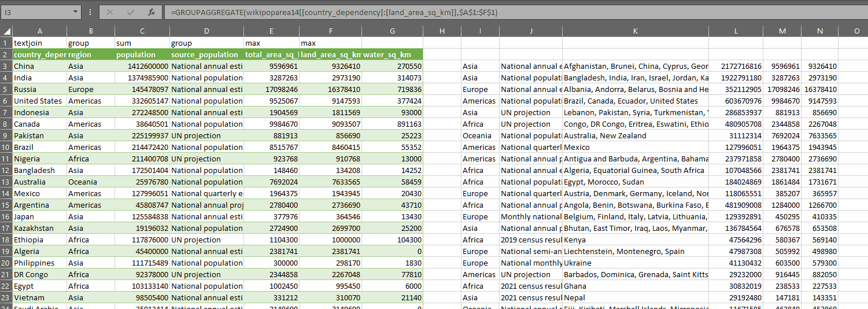Click the Egypt, Morocco, Sudan cell
Image resolution: width=868 pixels, height=309 pixels.
[636, 182]
